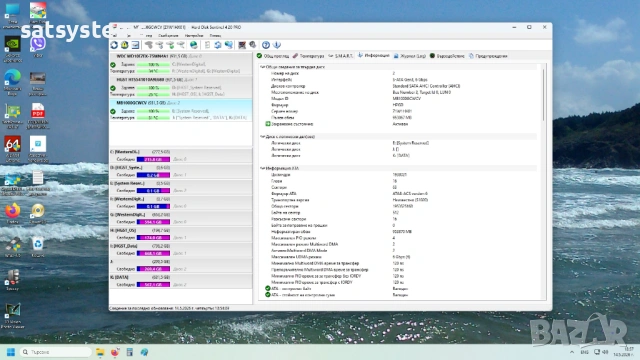Viewport: 640px width, 360px height.
Task: Open the Help menu in menu bar
Action: [x=215, y=36]
